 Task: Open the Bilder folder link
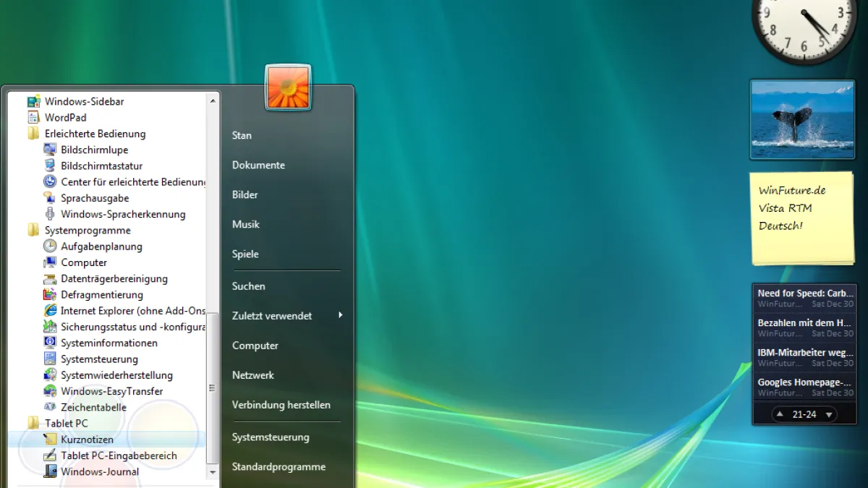click(x=244, y=194)
